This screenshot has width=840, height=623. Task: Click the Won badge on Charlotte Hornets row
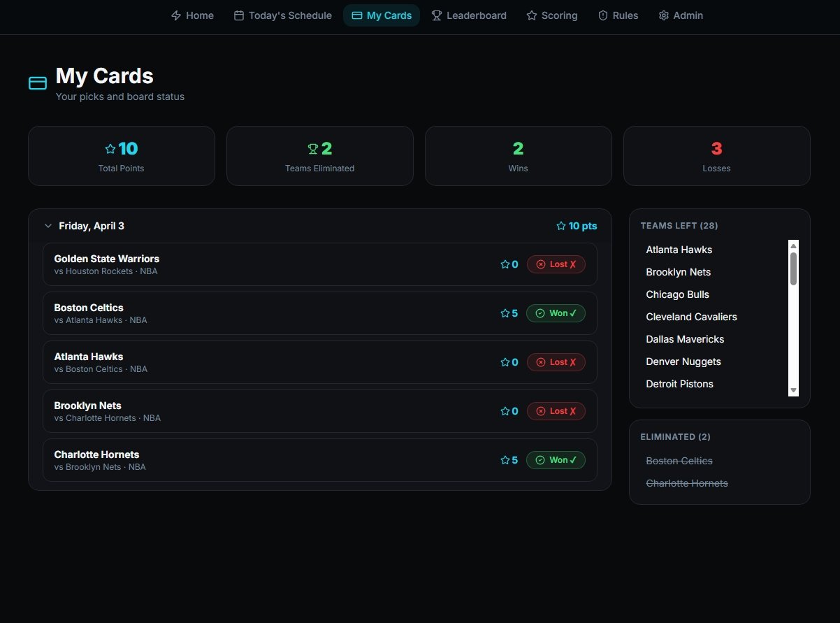click(x=556, y=460)
